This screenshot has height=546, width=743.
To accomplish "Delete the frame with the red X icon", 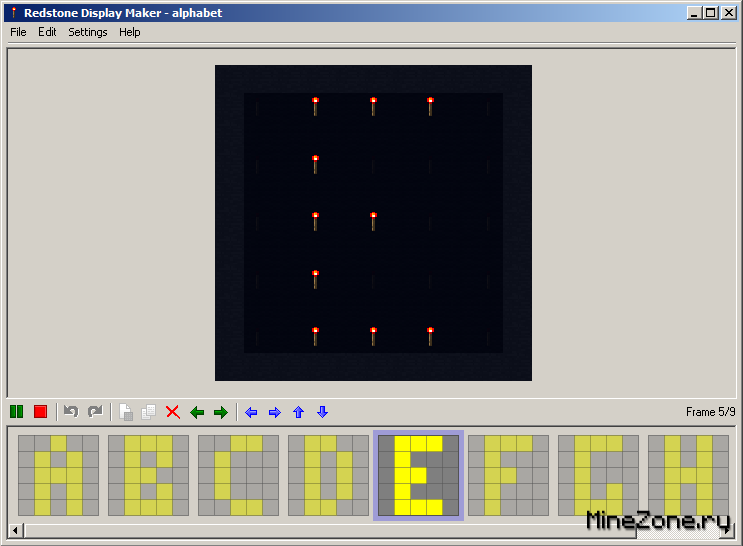I will tap(173, 412).
